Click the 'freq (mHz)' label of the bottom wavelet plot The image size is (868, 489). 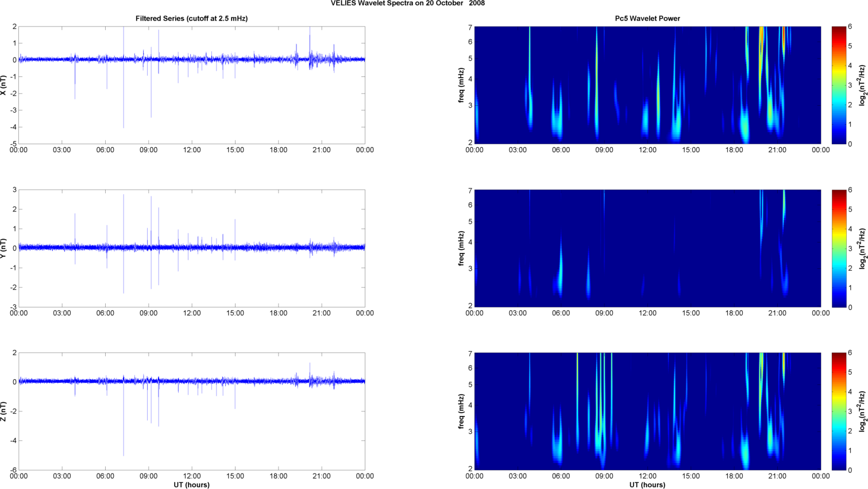pyautogui.click(x=461, y=411)
